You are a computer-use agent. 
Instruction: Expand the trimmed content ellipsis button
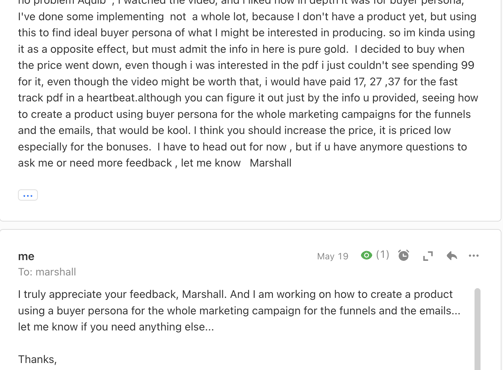tap(28, 195)
